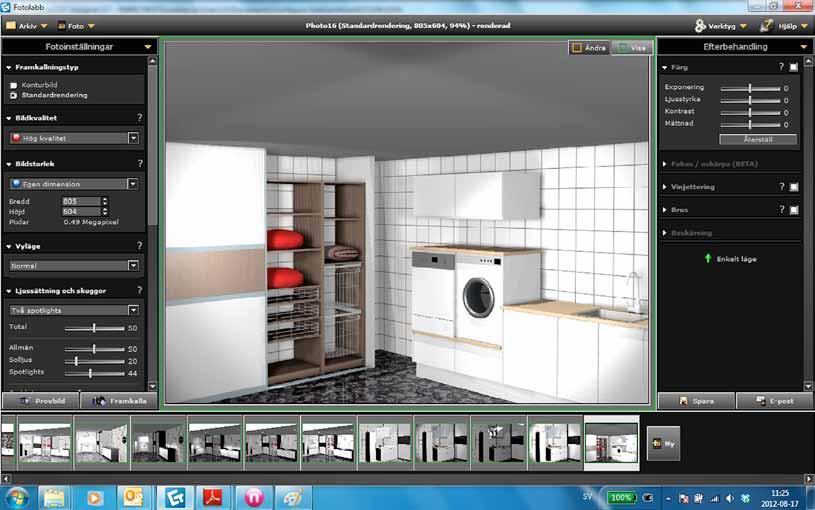Open the Arkiv menu
Viewport: 815px width, 510px height.
coord(26,25)
